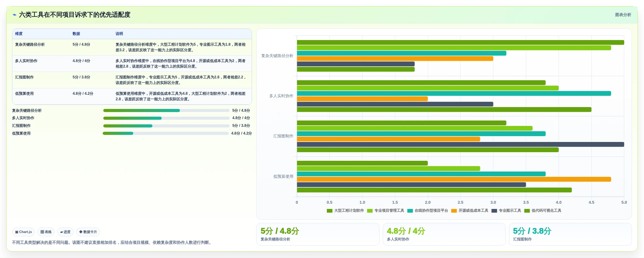The image size is (644, 258).
Task: Toggle the 开源或低成本工具 legend entry
Action: [x=470, y=210]
